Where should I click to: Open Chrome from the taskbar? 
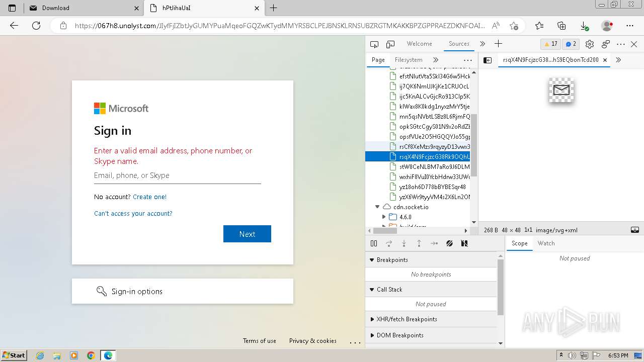(x=91, y=355)
